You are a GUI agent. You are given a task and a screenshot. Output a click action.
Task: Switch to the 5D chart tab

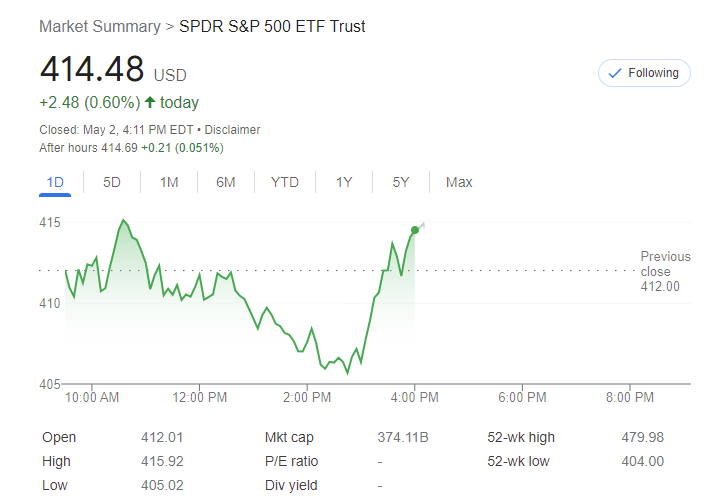[112, 182]
